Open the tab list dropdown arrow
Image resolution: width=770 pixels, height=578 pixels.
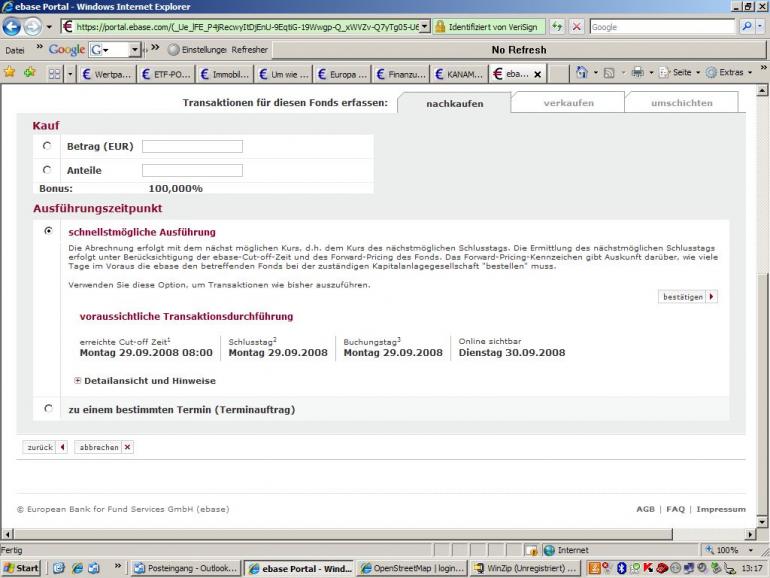[70, 74]
